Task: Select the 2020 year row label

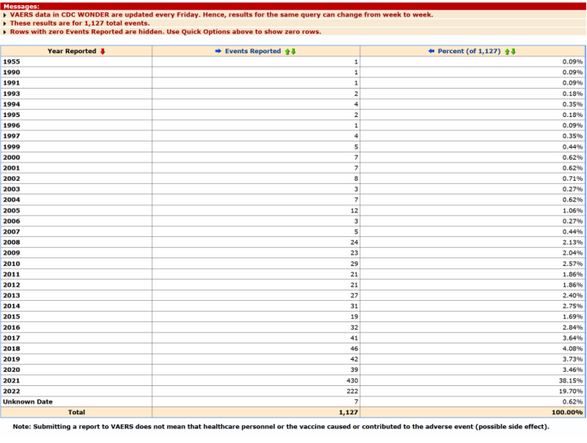Action: (12, 370)
